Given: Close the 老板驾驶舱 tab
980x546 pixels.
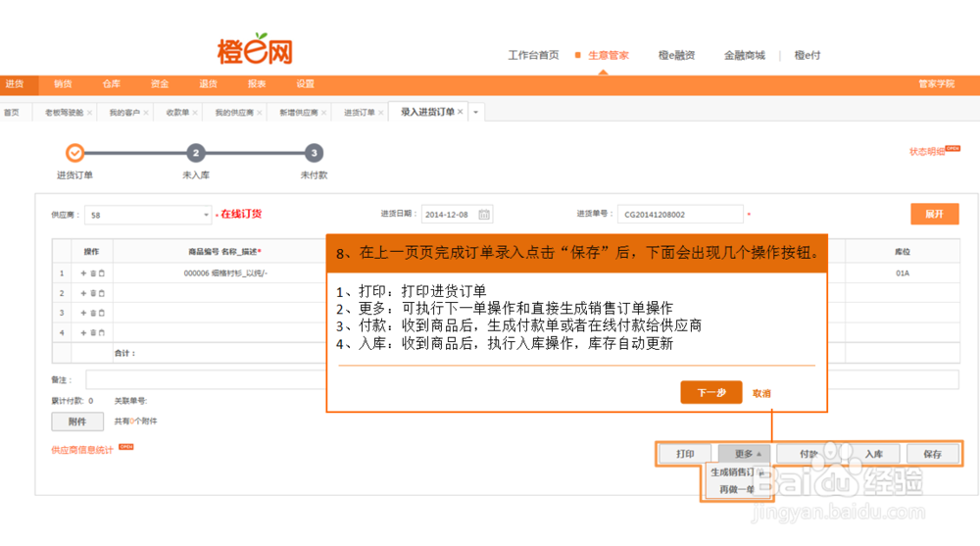Looking at the screenshot, I should coord(89,113).
